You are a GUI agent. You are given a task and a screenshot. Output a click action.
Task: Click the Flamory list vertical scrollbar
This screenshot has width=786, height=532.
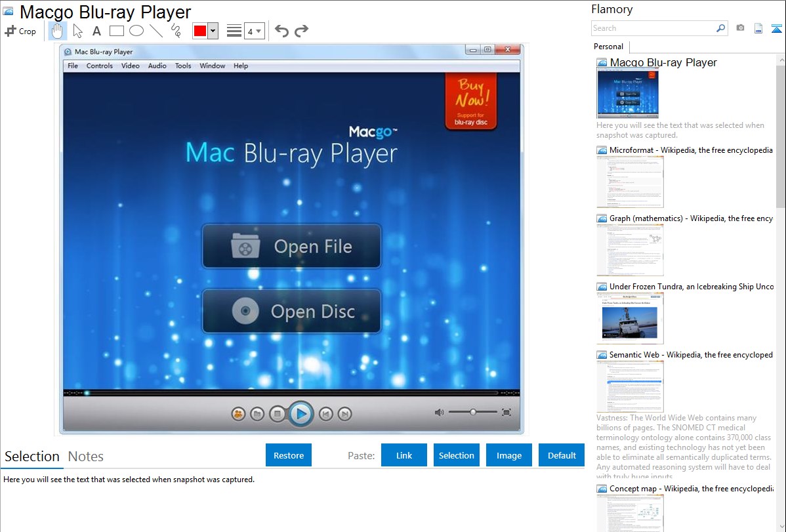(781, 135)
